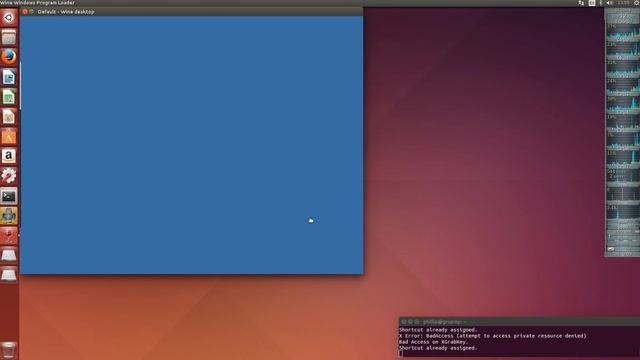The height and width of the screenshot is (360, 640).
Task: Open LibreOffice Writer from the launcher
Action: (x=9, y=77)
